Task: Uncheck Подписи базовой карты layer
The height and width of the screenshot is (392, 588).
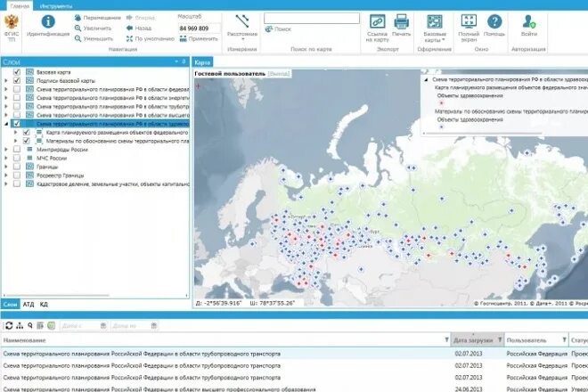Action: pos(17,81)
